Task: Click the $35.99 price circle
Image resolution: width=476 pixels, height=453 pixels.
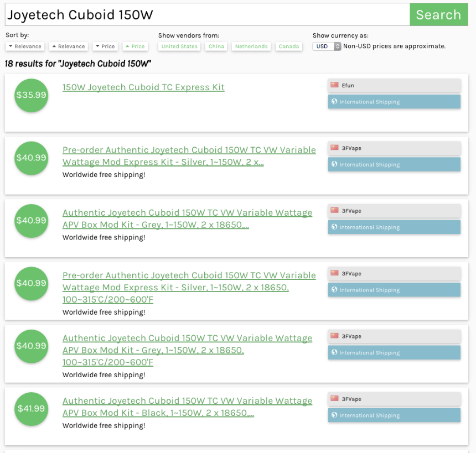Action: 31,95
